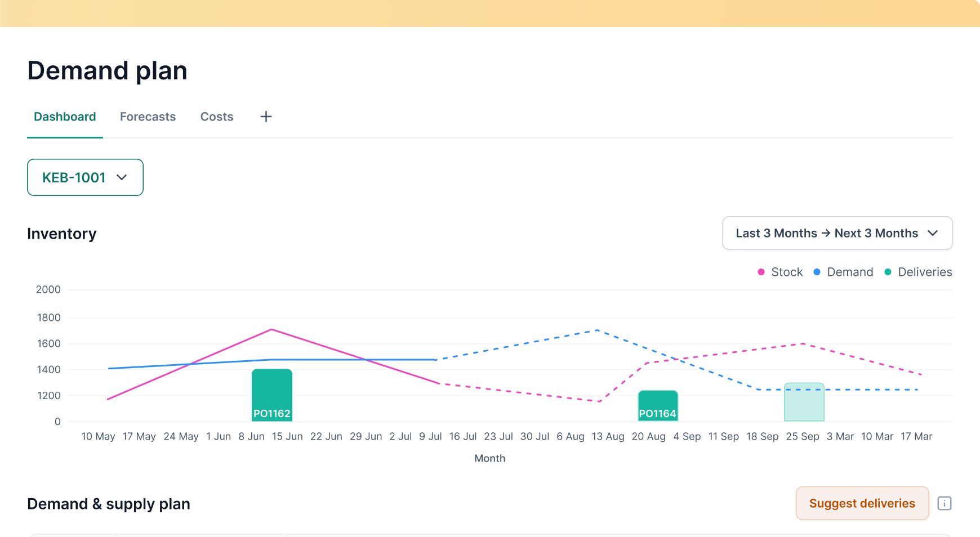The height and width of the screenshot is (537, 980).
Task: Click the Stock peak point at 15 Jun
Action: (272, 329)
